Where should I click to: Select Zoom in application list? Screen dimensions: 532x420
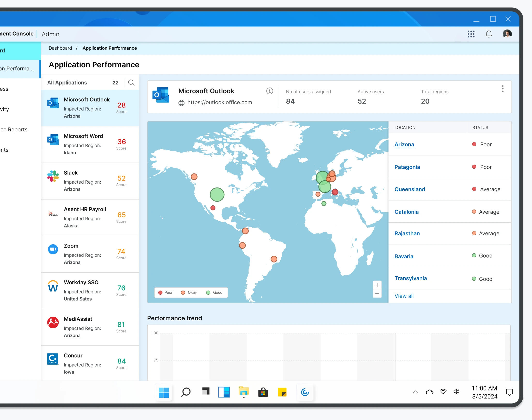point(90,255)
